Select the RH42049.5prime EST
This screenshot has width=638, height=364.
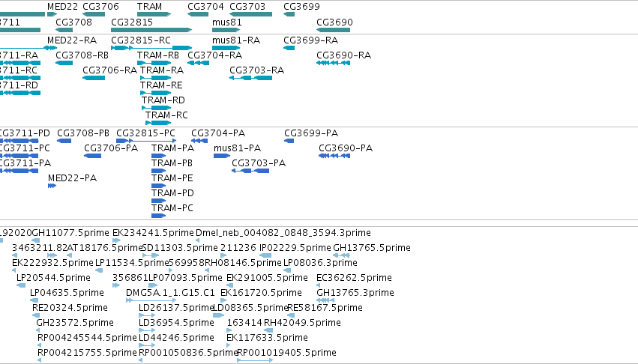click(x=268, y=330)
